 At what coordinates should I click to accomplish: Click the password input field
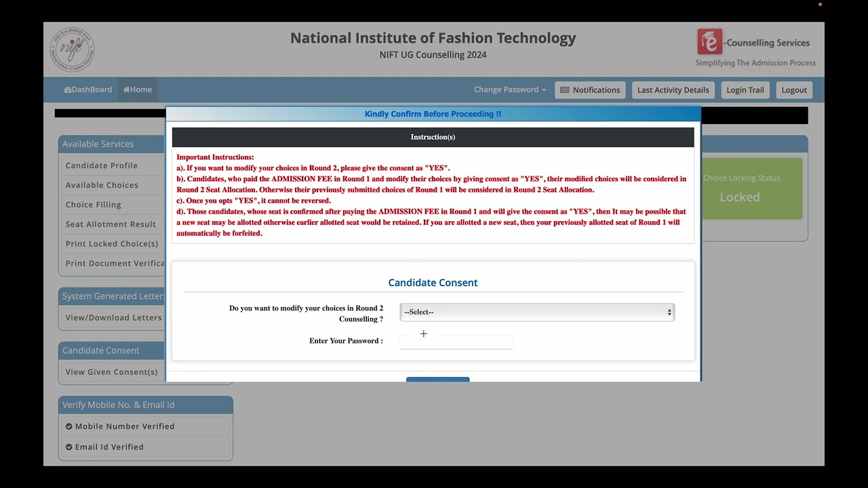[456, 342]
